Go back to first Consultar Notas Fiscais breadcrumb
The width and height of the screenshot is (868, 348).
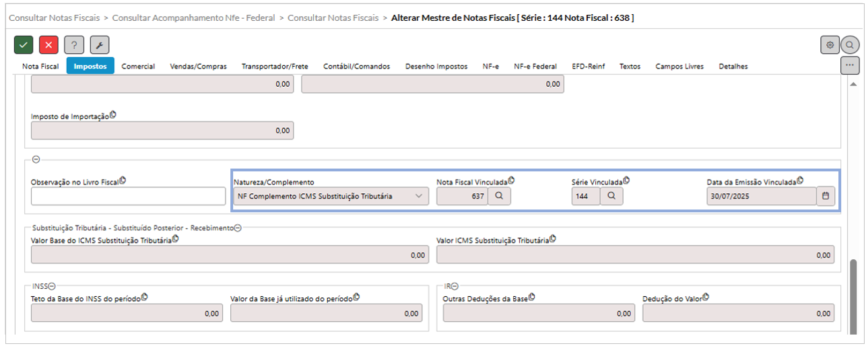click(x=54, y=18)
